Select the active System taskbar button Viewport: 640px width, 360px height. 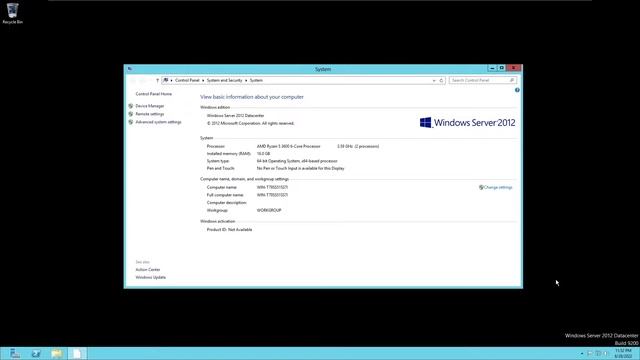click(x=77, y=353)
